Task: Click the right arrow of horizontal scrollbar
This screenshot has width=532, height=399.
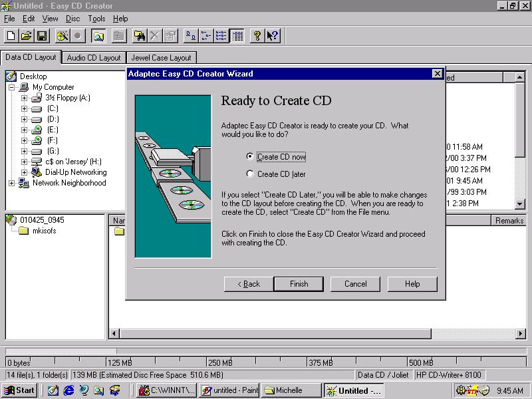Action: 520,334
